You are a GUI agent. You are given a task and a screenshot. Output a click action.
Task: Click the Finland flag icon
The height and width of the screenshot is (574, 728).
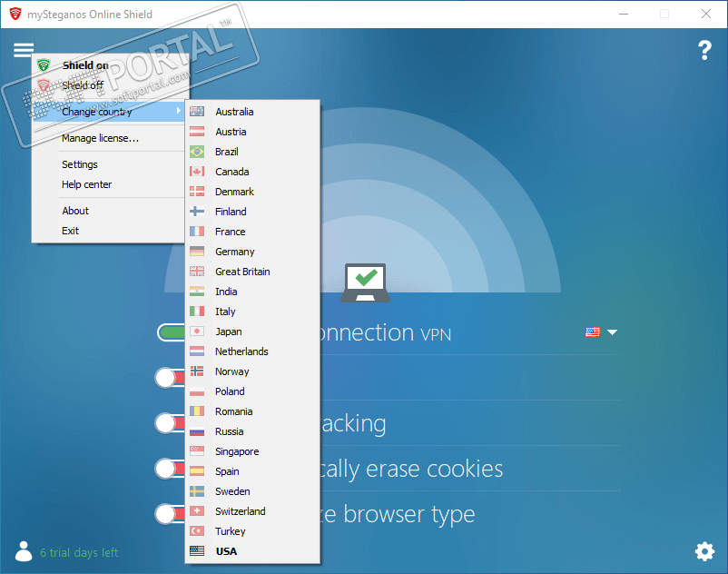[197, 212]
